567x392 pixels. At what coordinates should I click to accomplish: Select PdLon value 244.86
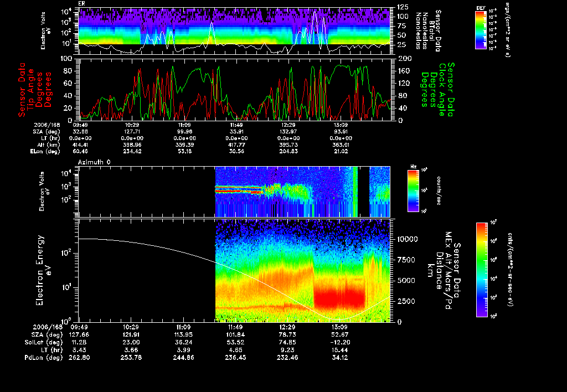pyautogui.click(x=183, y=357)
